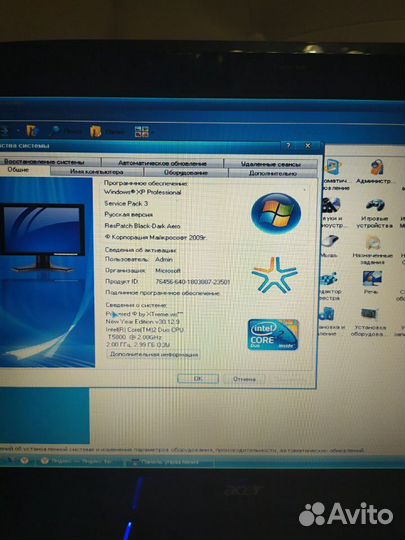
Task: Click the Windows logo orb in dialog
Action: coord(276,213)
